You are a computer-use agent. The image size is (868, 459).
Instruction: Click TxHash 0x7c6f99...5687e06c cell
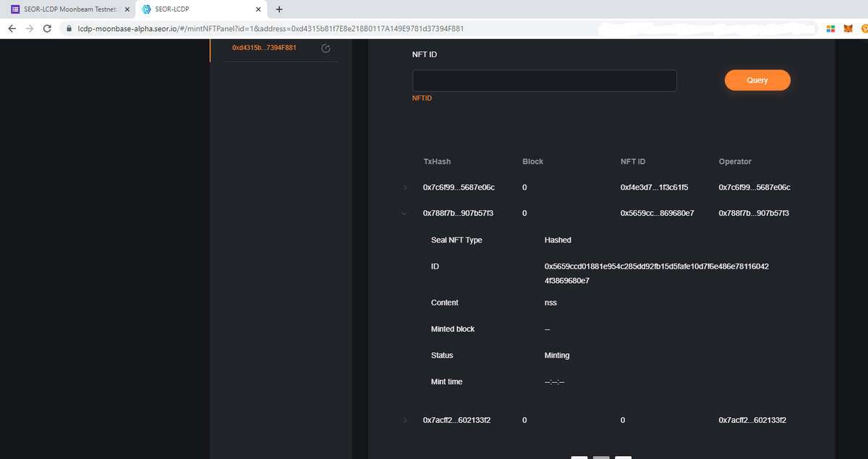(x=459, y=188)
